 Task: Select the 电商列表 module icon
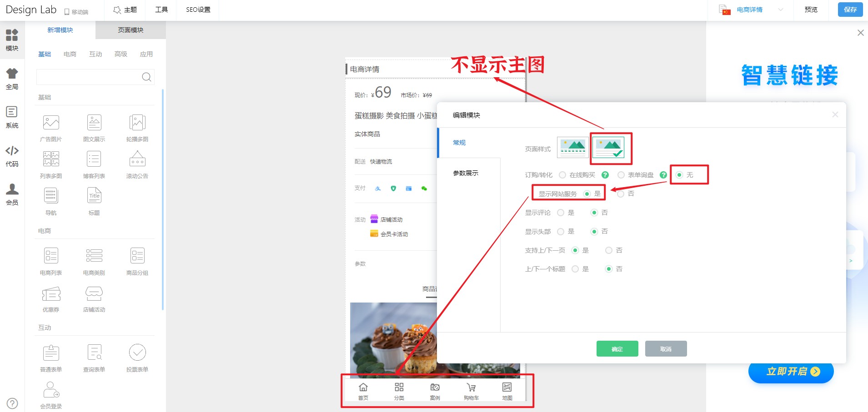[51, 256]
